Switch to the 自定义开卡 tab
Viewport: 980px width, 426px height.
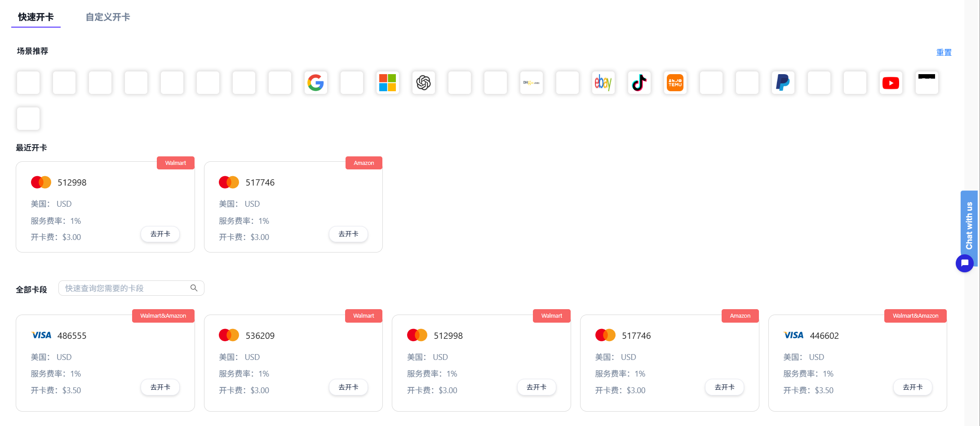tap(107, 17)
